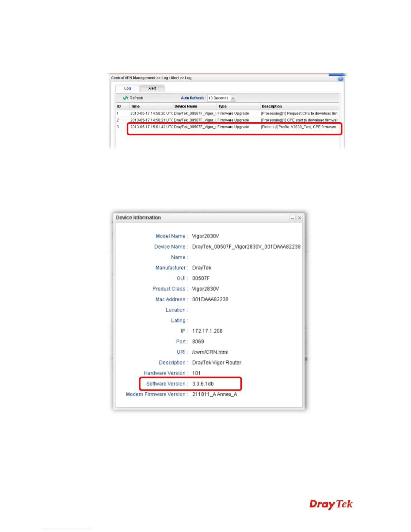
Task: Click Description value DrayTek Vigor Router
Action: pos(217,362)
